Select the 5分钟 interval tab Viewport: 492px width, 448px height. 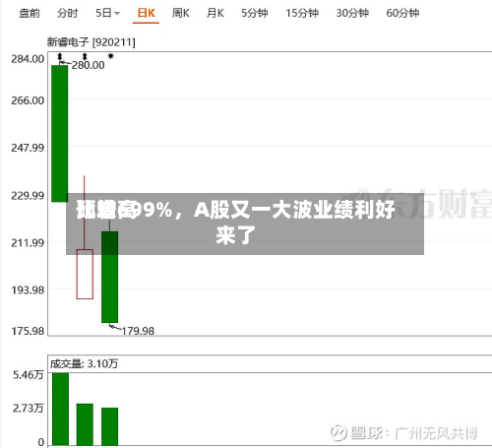tap(255, 13)
